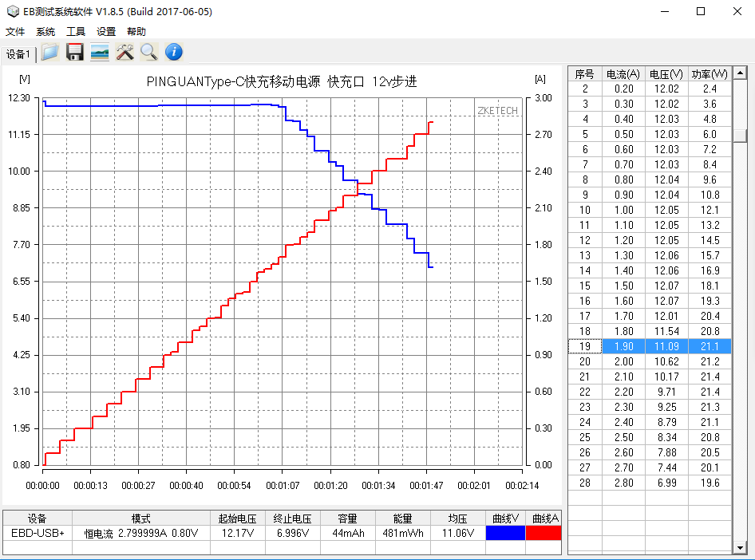755x560 pixels.
Task: Click the time label 00:01:07 on axis
Action: (283, 486)
